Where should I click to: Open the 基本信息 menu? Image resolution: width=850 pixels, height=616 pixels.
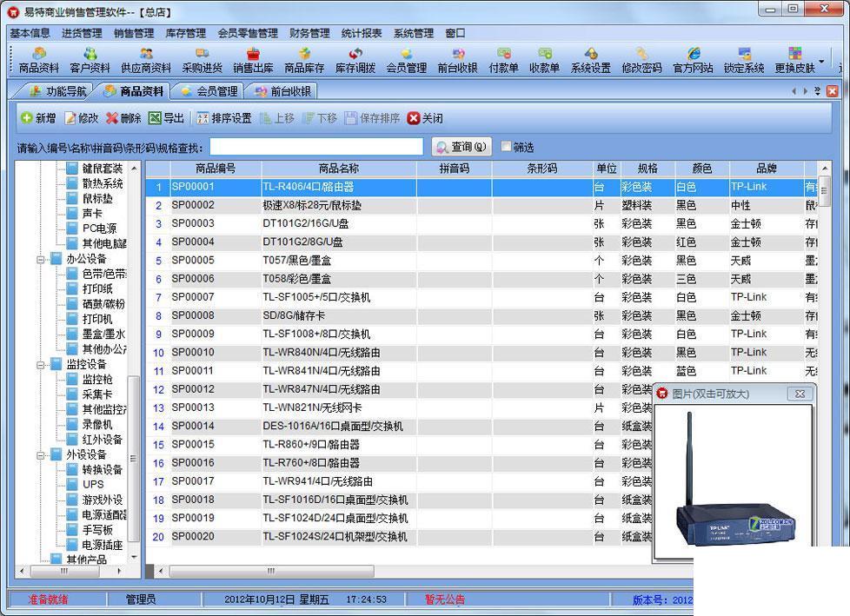point(30,33)
